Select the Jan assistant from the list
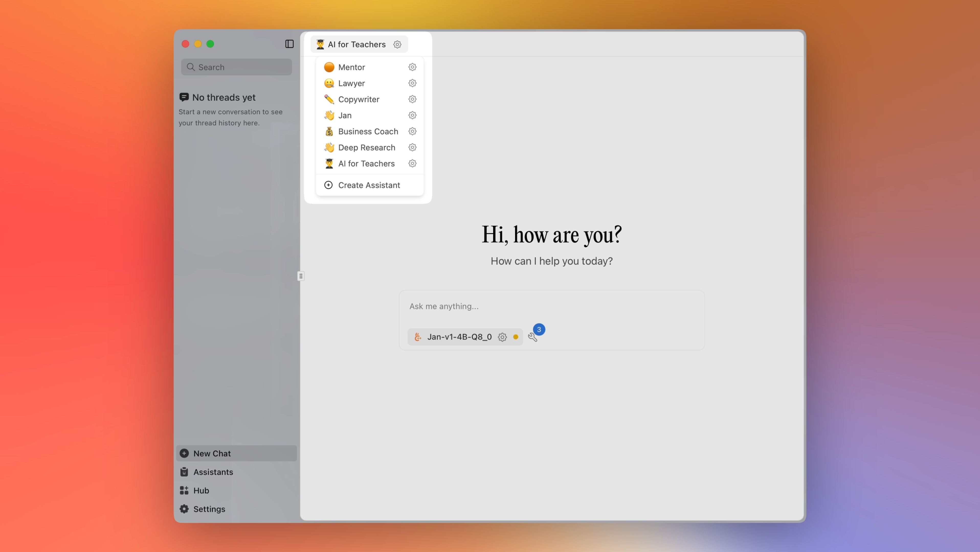This screenshot has width=980, height=552. click(345, 115)
